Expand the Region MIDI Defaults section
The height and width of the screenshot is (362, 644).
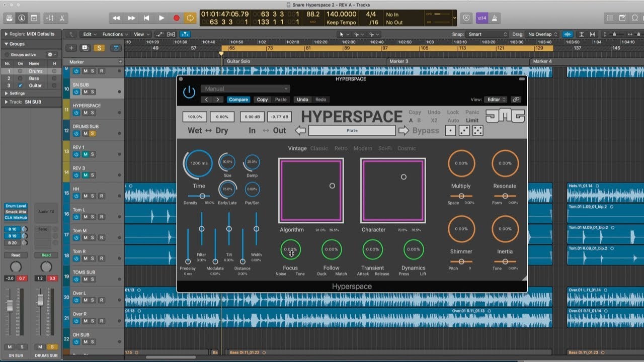6,34
